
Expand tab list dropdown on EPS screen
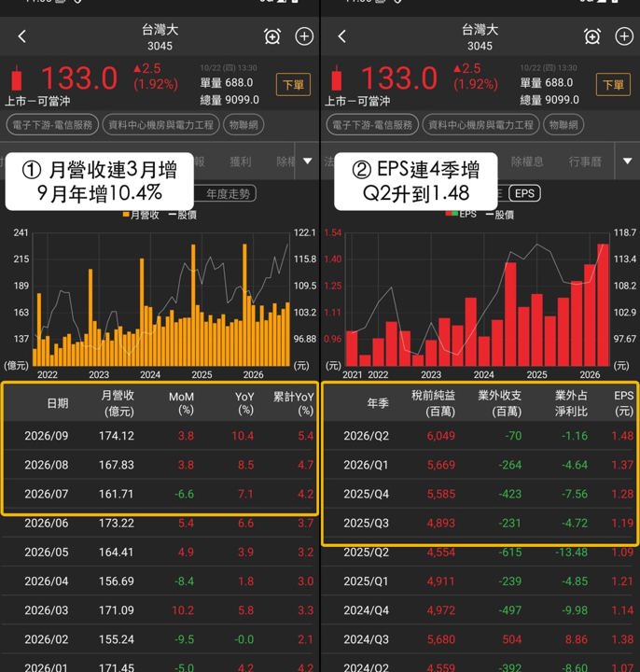click(x=628, y=161)
